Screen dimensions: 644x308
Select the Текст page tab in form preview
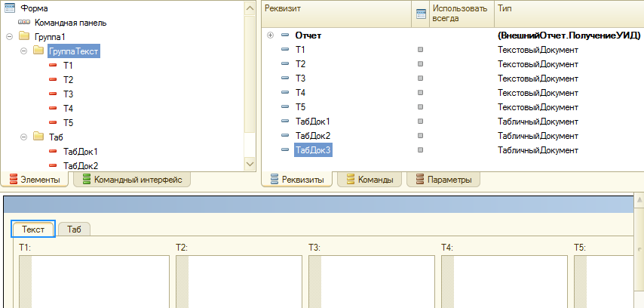pos(33,229)
